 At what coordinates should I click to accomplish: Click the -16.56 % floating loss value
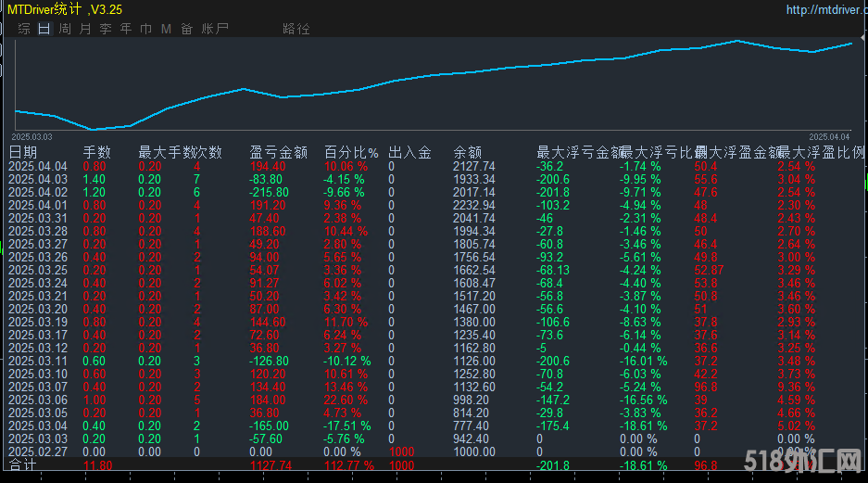643,400
